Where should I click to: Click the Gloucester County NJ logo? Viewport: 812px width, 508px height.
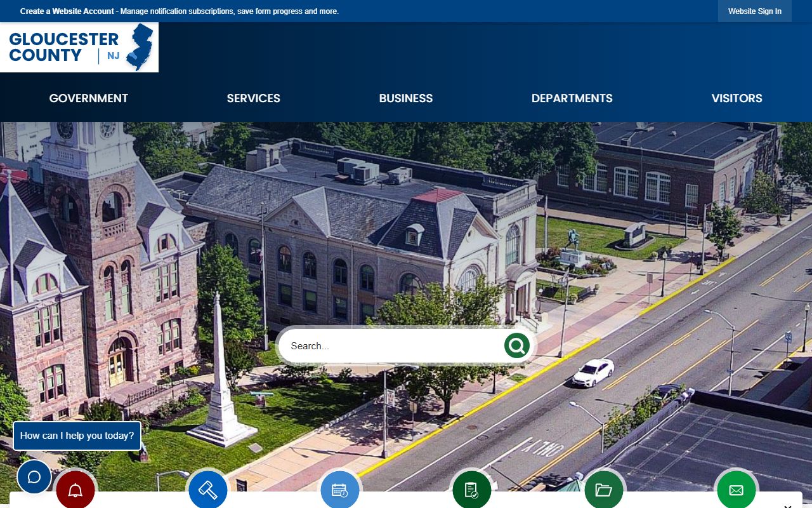click(x=79, y=47)
